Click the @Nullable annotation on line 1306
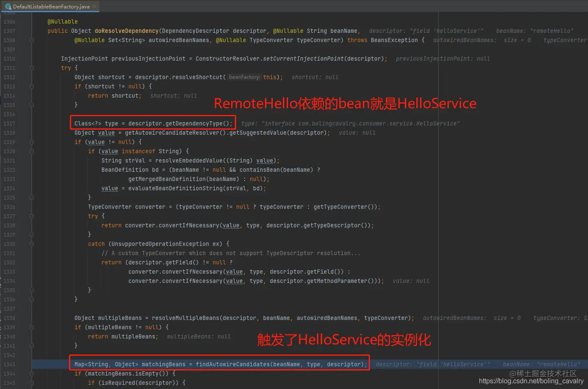The image size is (588, 389). point(63,22)
